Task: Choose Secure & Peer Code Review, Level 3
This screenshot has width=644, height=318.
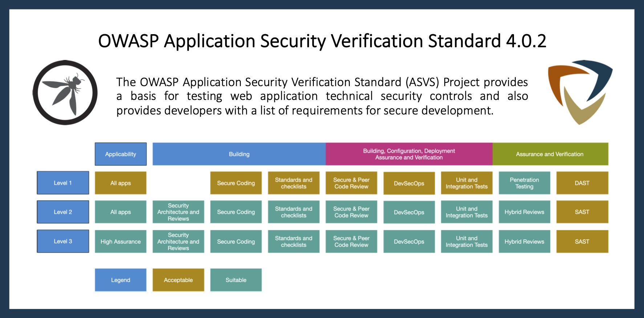Action: [x=351, y=241]
